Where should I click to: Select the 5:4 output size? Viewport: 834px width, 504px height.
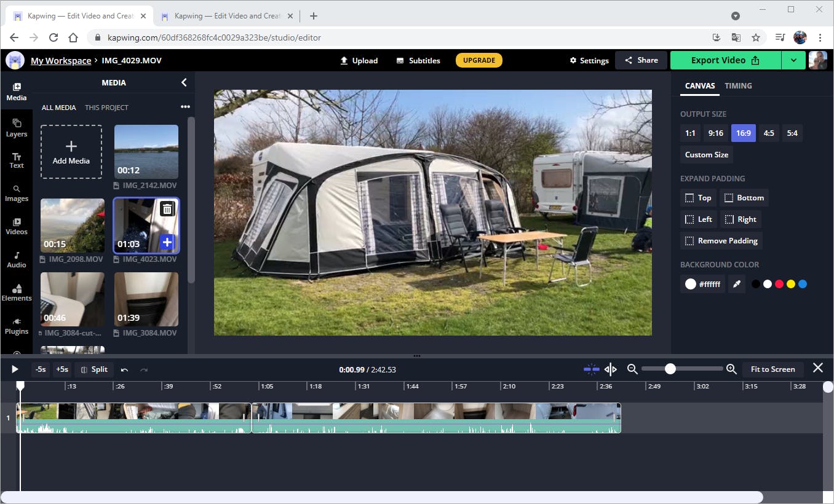click(x=792, y=133)
